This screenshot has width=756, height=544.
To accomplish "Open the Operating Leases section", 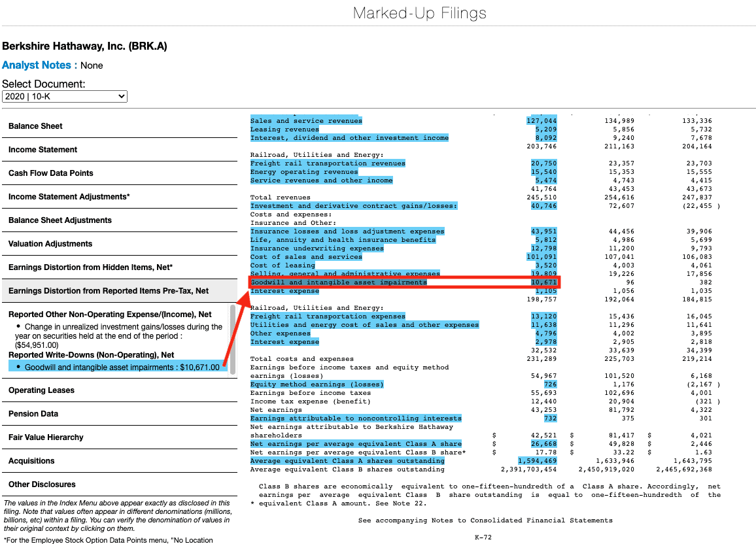I will click(x=120, y=390).
